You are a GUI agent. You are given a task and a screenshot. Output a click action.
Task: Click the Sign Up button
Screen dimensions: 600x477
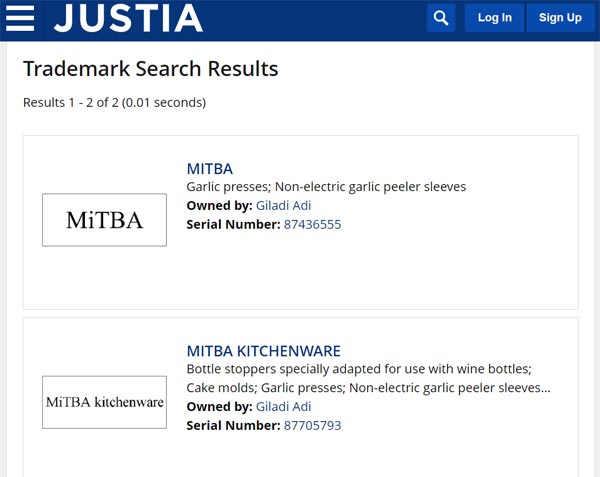pyautogui.click(x=560, y=18)
